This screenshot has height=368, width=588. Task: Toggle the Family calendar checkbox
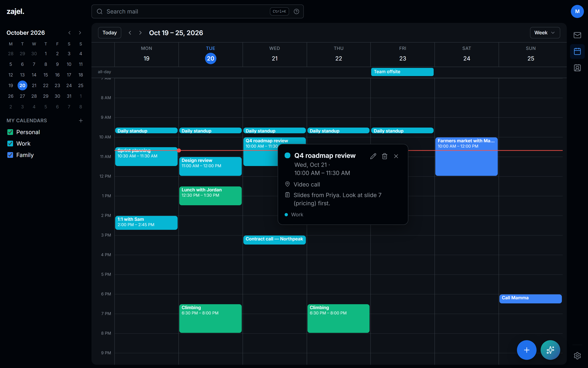pos(10,155)
